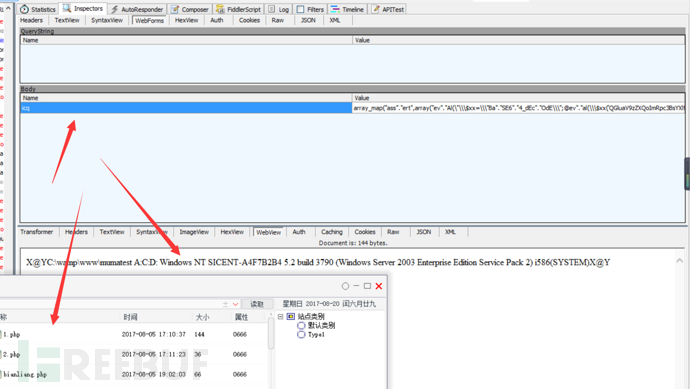Open response Transformer tab
The height and width of the screenshot is (389, 690).
37,232
